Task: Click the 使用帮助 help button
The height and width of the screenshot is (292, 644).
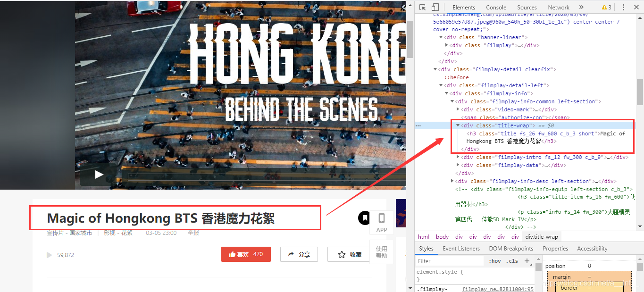Action: coord(382,252)
